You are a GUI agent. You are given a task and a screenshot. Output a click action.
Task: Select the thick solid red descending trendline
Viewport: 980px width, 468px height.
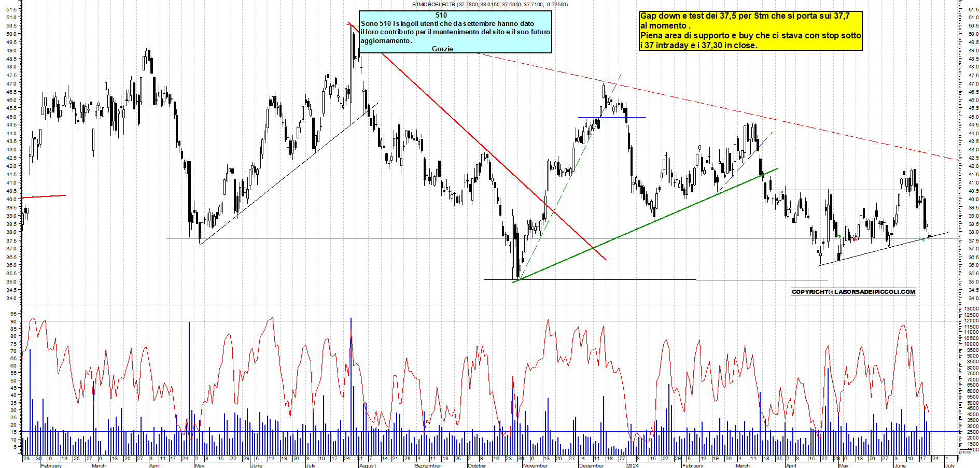click(477, 141)
